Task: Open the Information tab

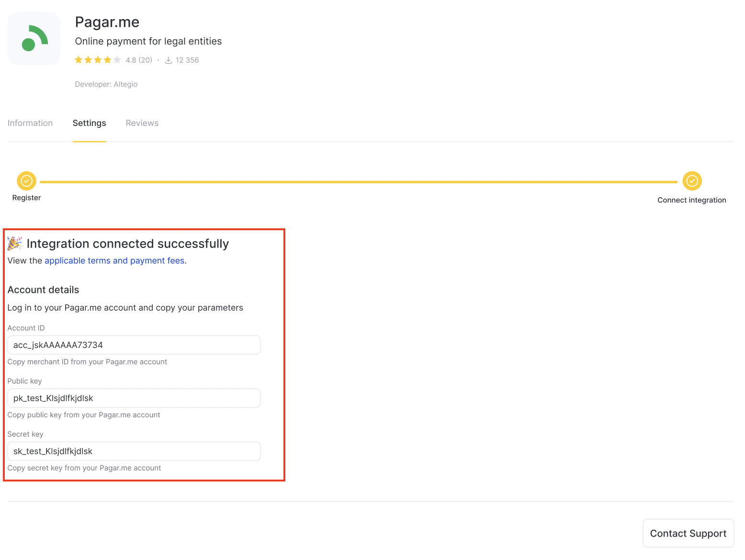Action: (30, 123)
